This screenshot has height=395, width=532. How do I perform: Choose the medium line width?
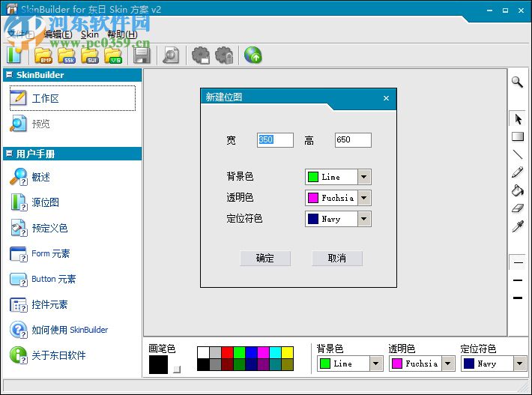[518, 280]
